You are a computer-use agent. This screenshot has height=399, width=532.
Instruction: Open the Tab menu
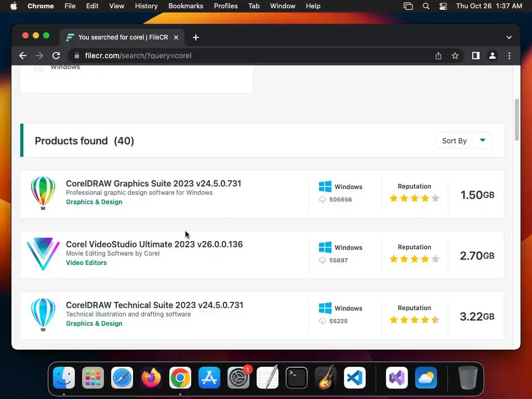pos(254,6)
